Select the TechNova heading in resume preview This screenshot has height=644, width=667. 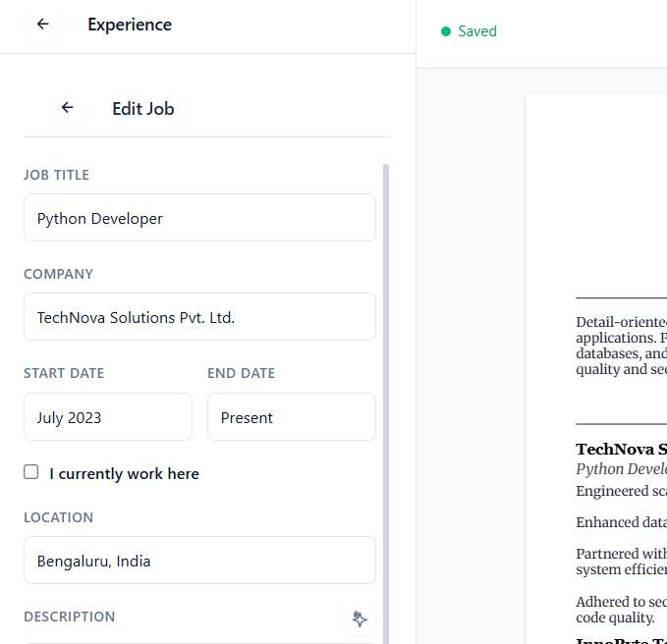621,450
